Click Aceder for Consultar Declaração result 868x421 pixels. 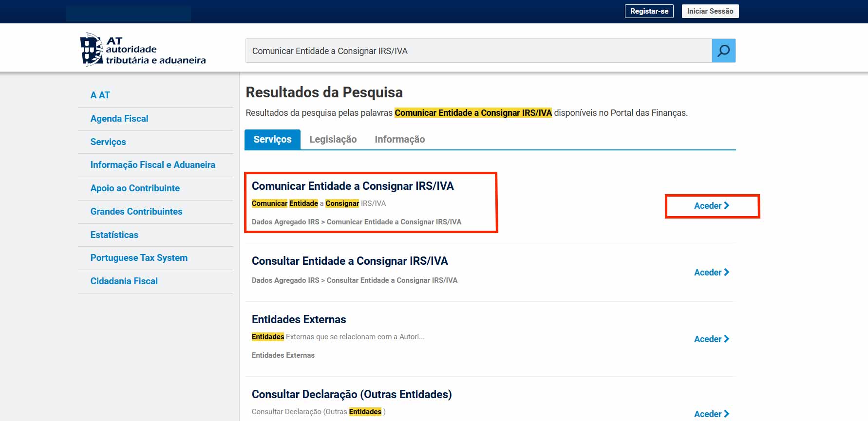click(711, 414)
